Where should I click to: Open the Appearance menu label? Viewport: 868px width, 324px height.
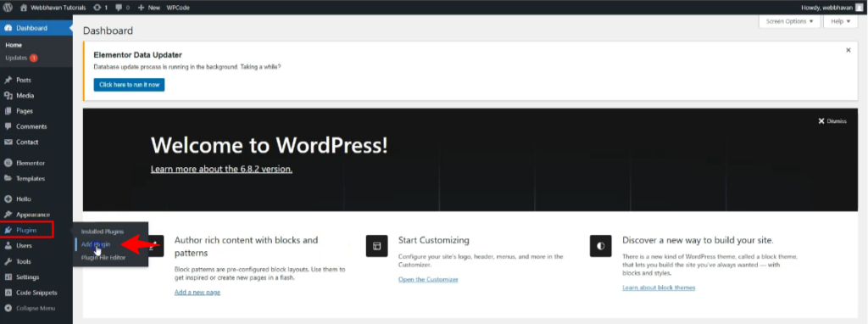[x=33, y=215]
